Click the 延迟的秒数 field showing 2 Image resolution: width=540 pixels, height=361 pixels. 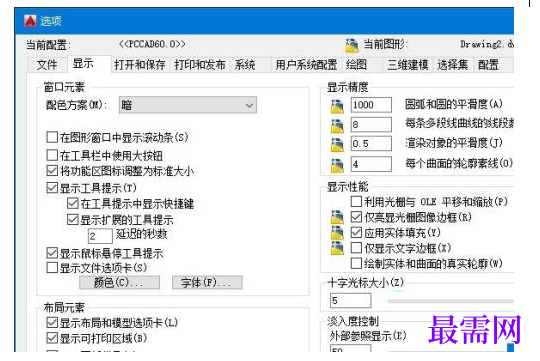tap(100, 236)
